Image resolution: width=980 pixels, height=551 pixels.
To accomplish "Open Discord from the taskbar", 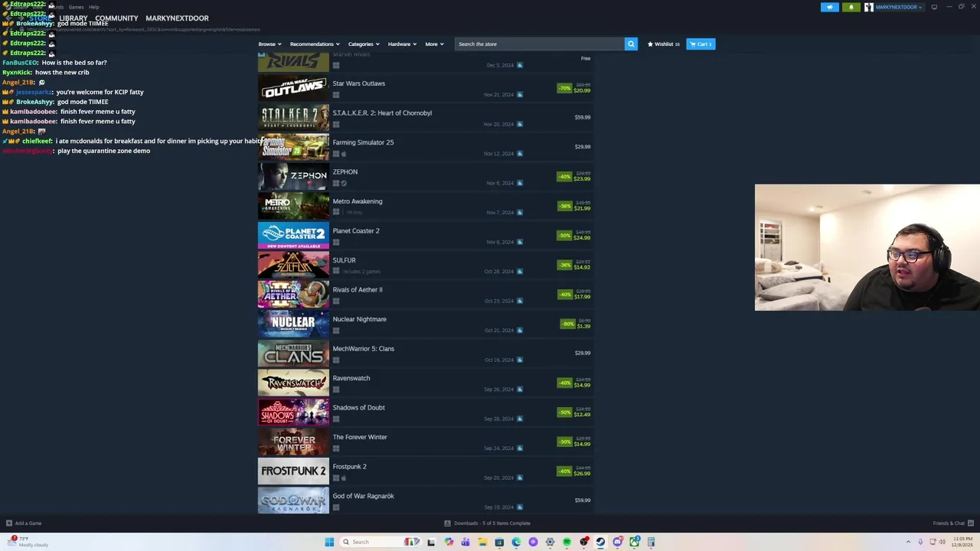I will pos(618,542).
